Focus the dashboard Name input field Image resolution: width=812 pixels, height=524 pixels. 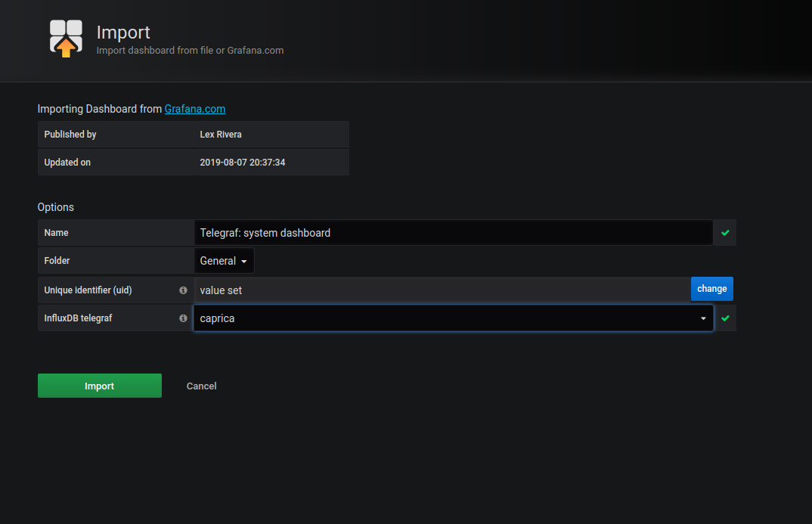click(452, 233)
